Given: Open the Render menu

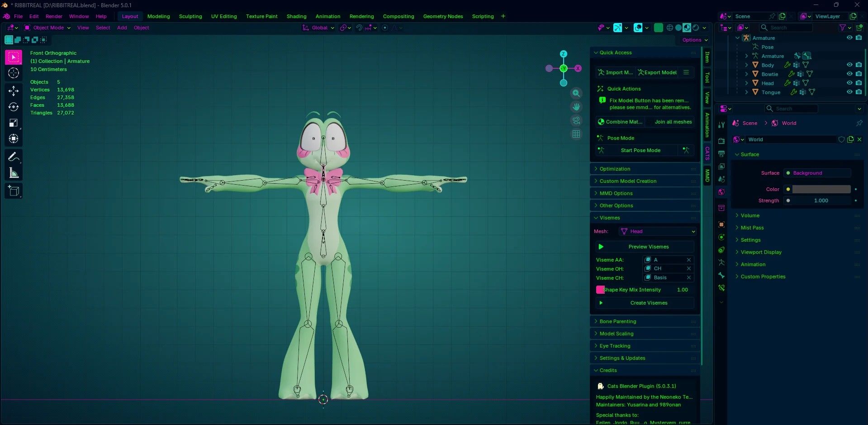Looking at the screenshot, I should coord(54,16).
